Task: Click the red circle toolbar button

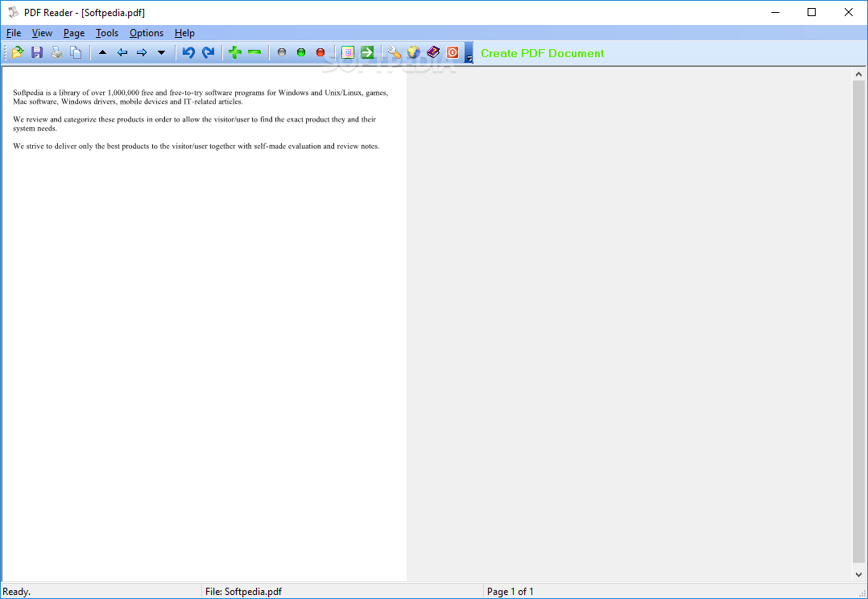Action: 320,52
